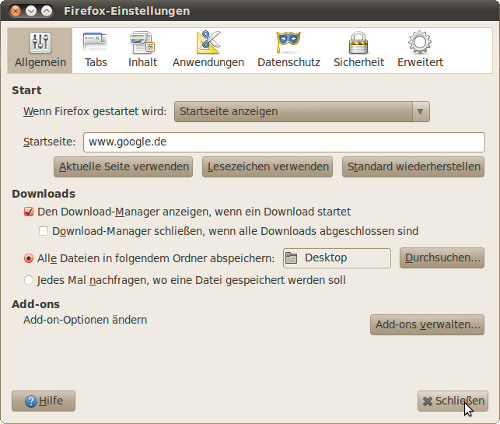Click the Hilfe button

pos(43,401)
